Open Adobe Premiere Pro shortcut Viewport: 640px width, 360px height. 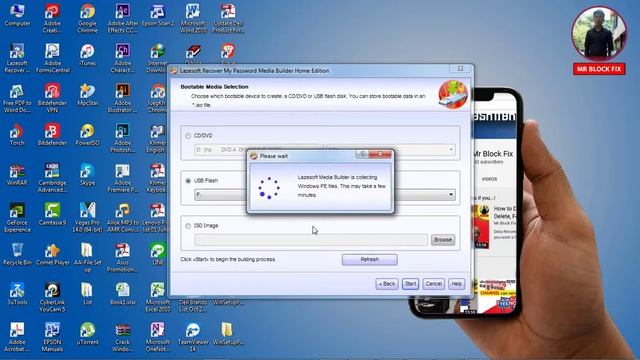click(122, 178)
